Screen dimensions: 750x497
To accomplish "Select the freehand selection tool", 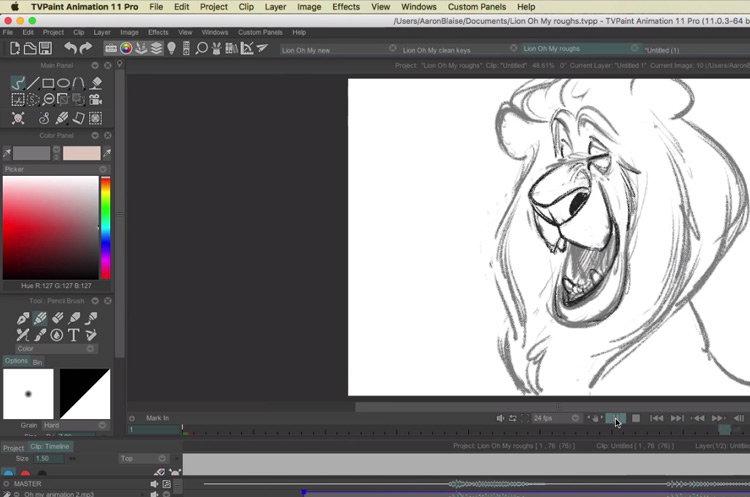I will pos(33,99).
